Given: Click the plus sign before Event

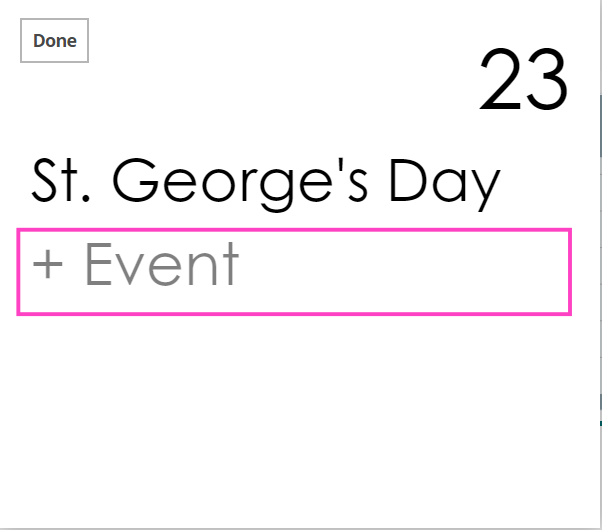Looking at the screenshot, I should click(x=48, y=266).
